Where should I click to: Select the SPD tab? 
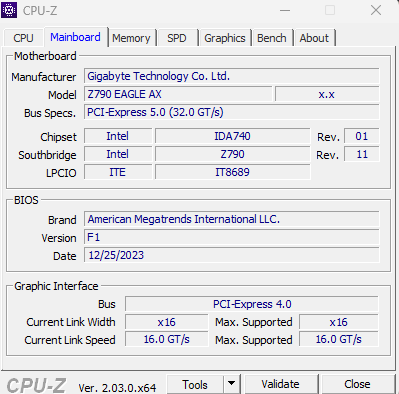[177, 38]
